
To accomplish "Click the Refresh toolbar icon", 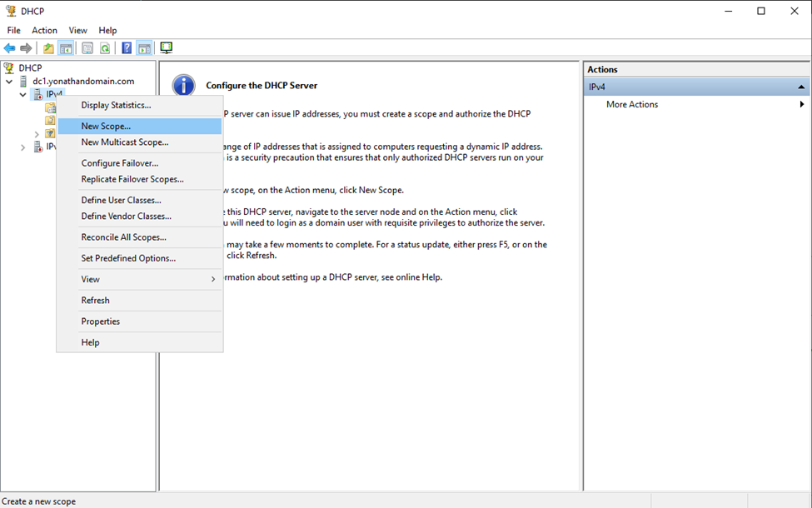I will [x=105, y=48].
